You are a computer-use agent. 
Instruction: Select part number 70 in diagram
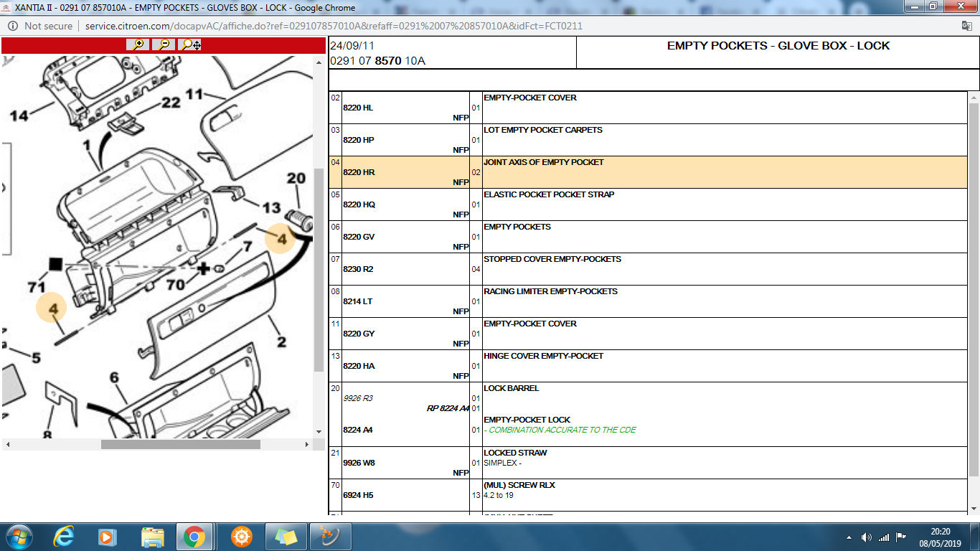tap(176, 285)
